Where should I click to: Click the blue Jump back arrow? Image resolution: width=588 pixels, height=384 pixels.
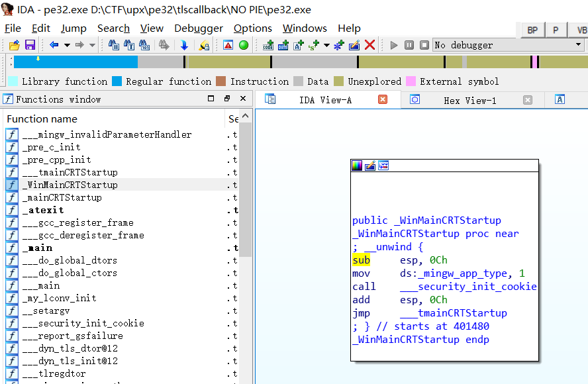click(54, 45)
